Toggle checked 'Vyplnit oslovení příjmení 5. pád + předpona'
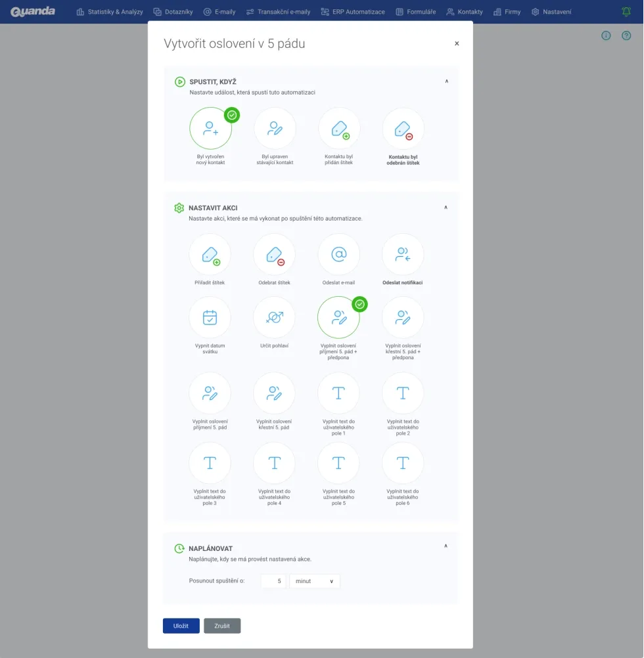Image resolution: width=644 pixels, height=658 pixels. click(x=338, y=318)
